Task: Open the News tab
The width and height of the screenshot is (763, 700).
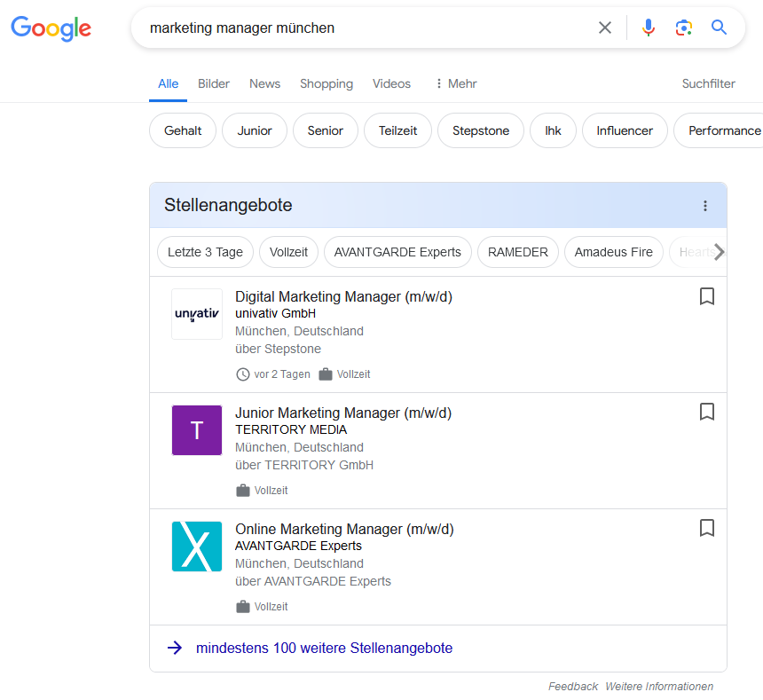Action: 264,83
